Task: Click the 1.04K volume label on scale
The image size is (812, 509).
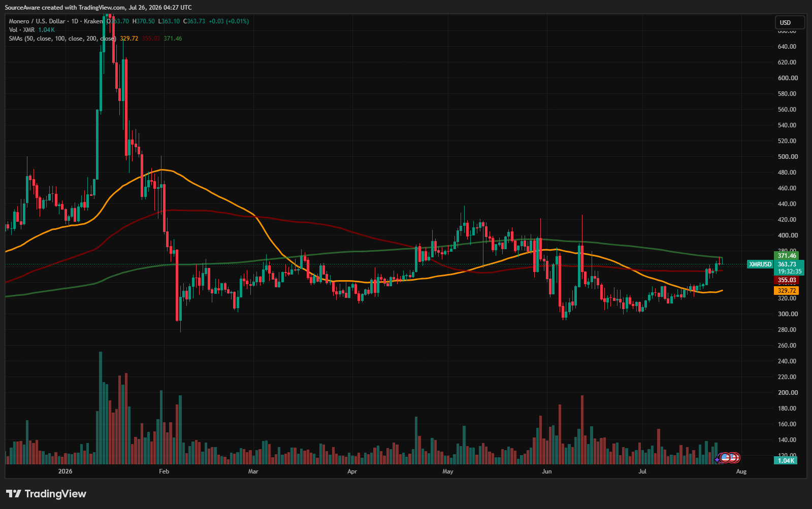Action: point(786,460)
